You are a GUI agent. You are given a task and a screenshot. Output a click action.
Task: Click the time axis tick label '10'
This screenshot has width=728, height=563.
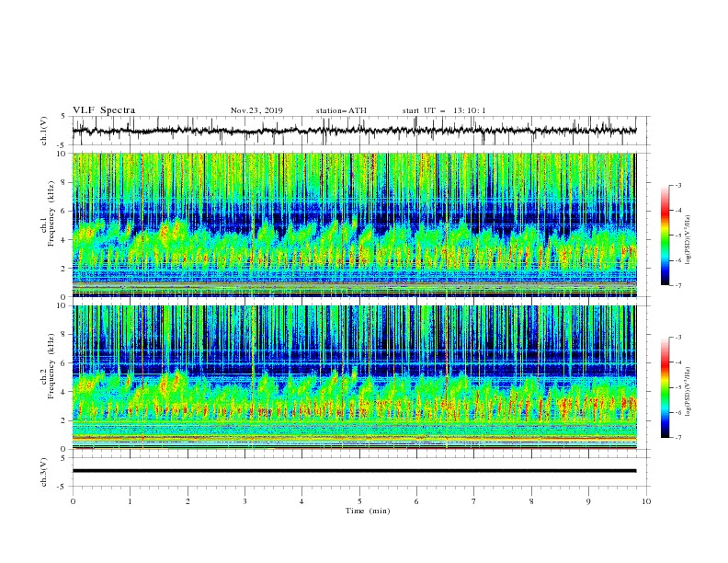click(646, 501)
